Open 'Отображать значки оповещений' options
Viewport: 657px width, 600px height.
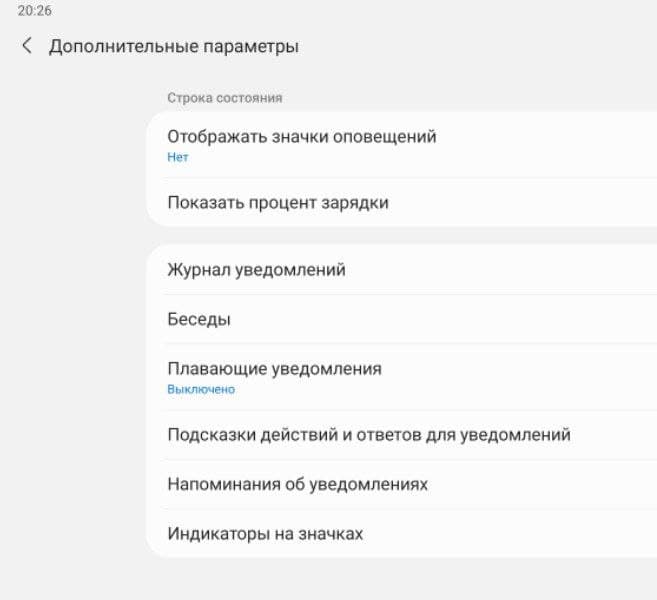(x=301, y=137)
